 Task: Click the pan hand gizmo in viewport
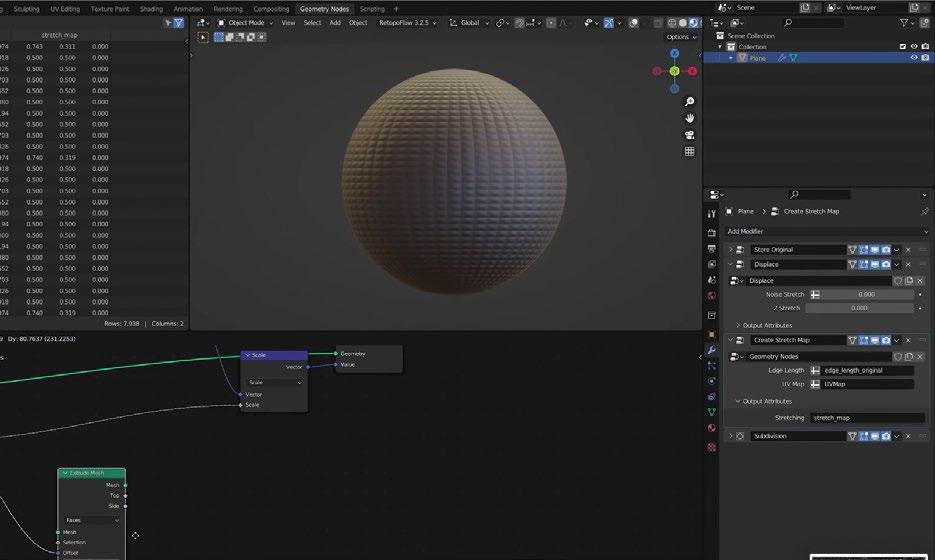(689, 118)
